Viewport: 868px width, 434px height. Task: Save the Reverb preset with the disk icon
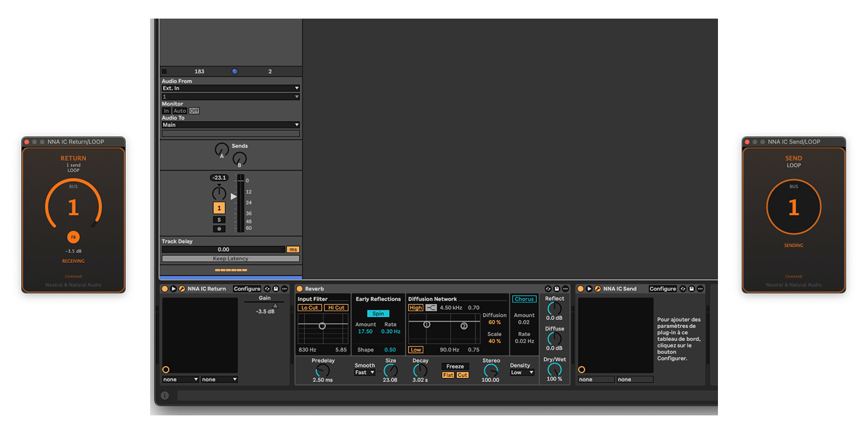point(557,289)
